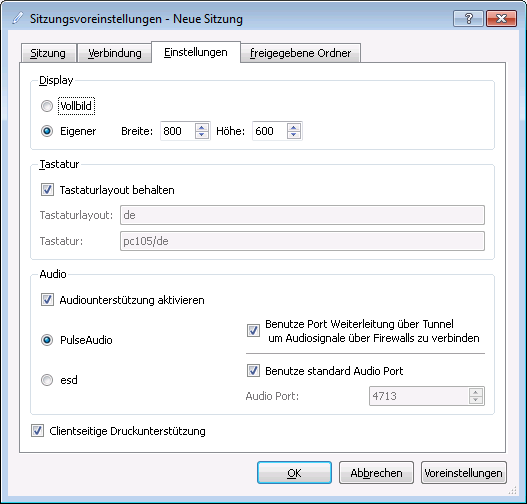Switch to the Sitzung tab
527x504 pixels.
coord(48,53)
